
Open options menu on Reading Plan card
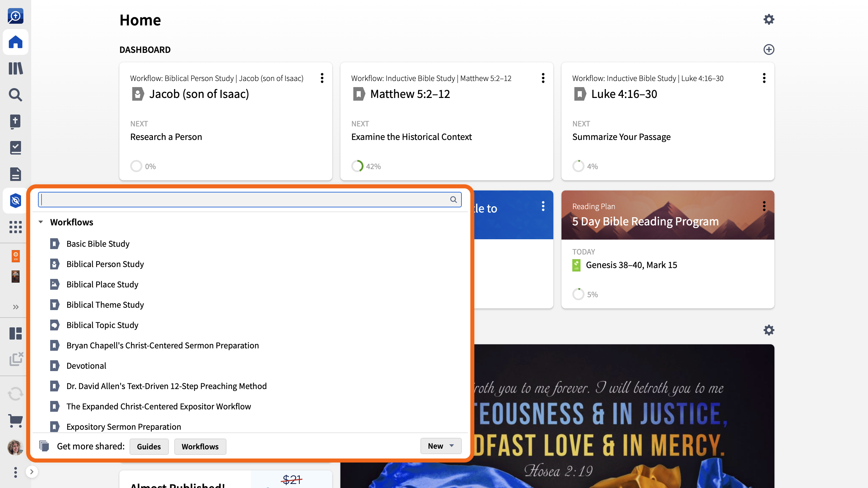click(x=764, y=206)
